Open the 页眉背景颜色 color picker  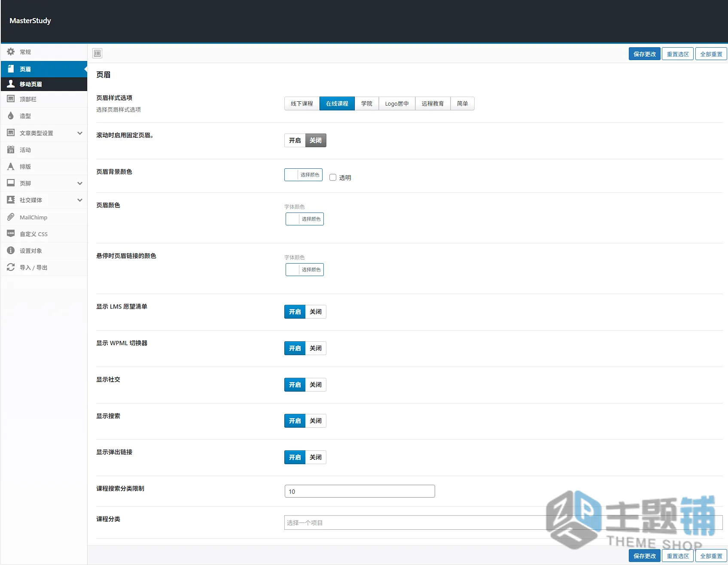coord(303,175)
